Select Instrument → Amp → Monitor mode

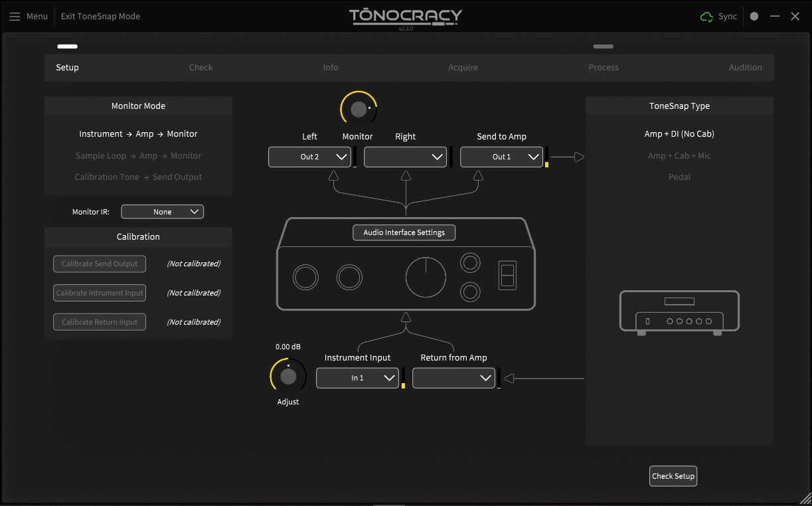[138, 133]
